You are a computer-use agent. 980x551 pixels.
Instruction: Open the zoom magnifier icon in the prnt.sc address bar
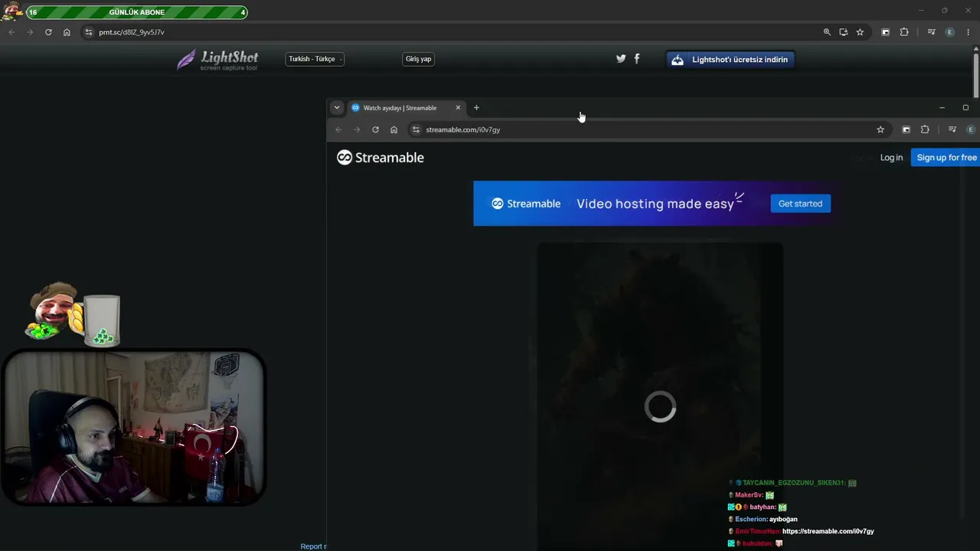(827, 32)
